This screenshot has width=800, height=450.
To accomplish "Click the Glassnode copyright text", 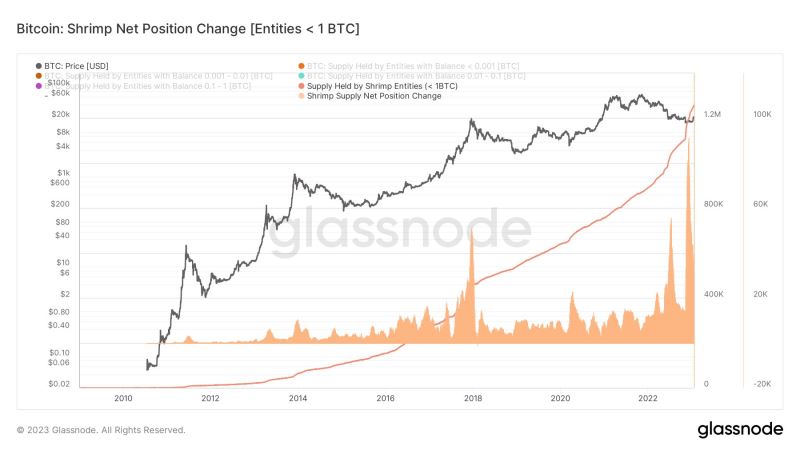I will click(x=101, y=430).
